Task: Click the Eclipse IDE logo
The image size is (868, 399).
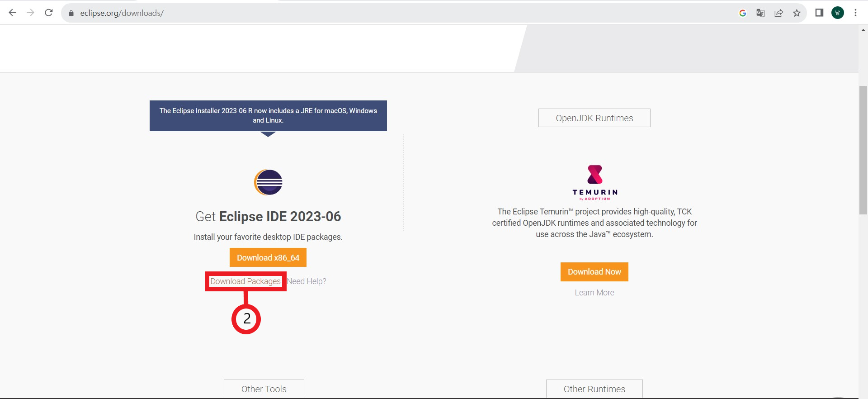Action: 268,182
